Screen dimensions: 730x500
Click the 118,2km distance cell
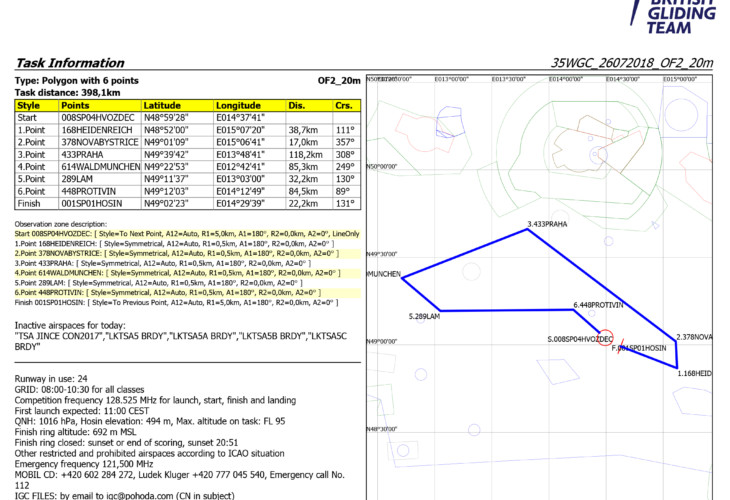pyautogui.click(x=304, y=154)
